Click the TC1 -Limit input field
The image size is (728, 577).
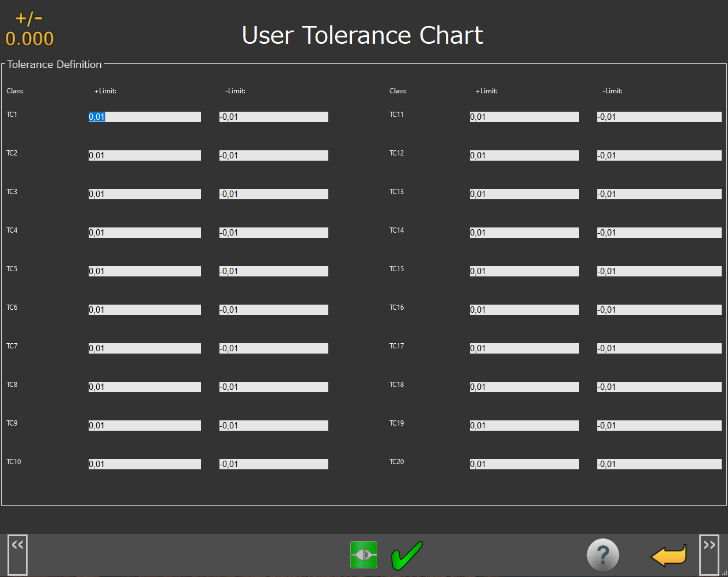[x=274, y=117]
